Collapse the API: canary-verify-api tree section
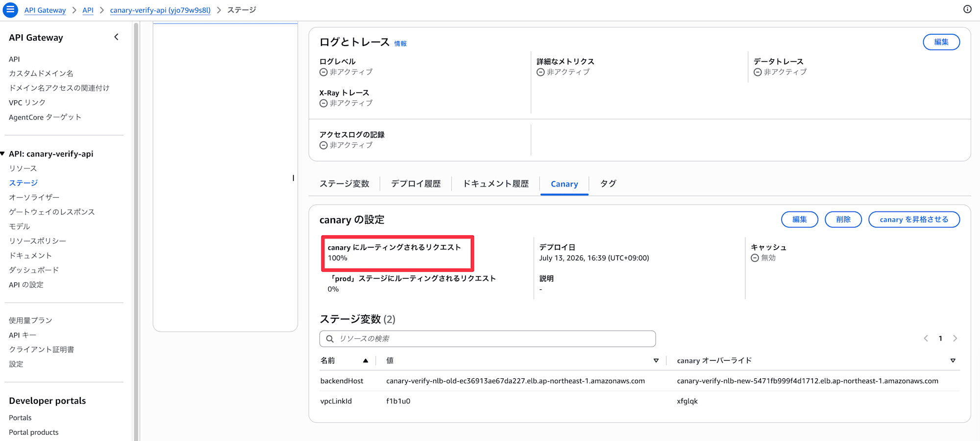This screenshot has height=441, width=980. coord(3,154)
